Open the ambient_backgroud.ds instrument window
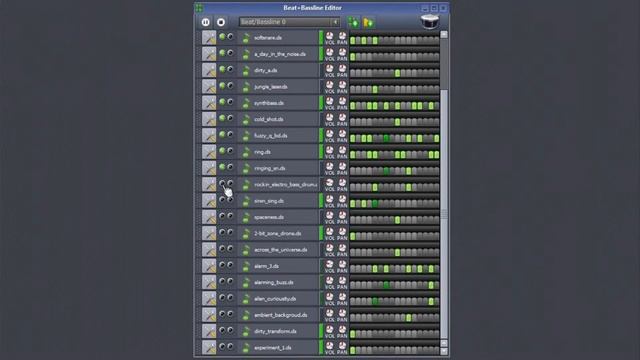 pyautogui.click(x=278, y=315)
